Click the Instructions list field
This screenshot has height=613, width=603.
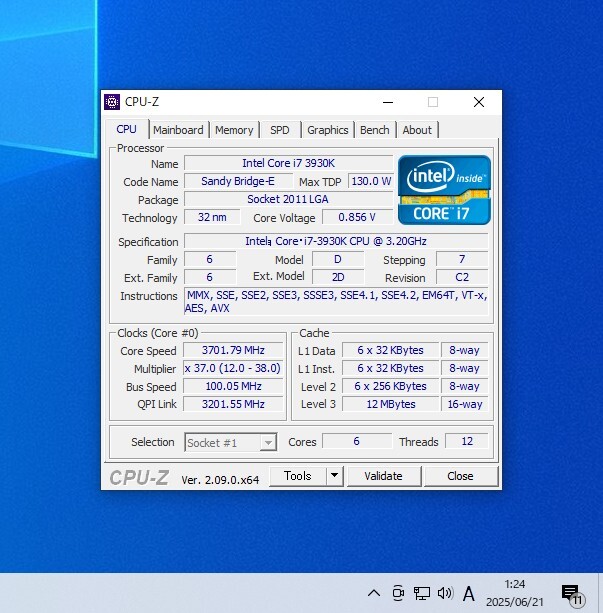click(x=336, y=301)
